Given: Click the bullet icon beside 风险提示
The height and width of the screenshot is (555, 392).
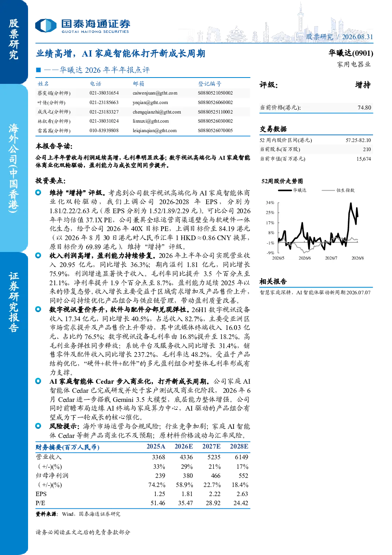Looking at the screenshot, I should 38,426.
